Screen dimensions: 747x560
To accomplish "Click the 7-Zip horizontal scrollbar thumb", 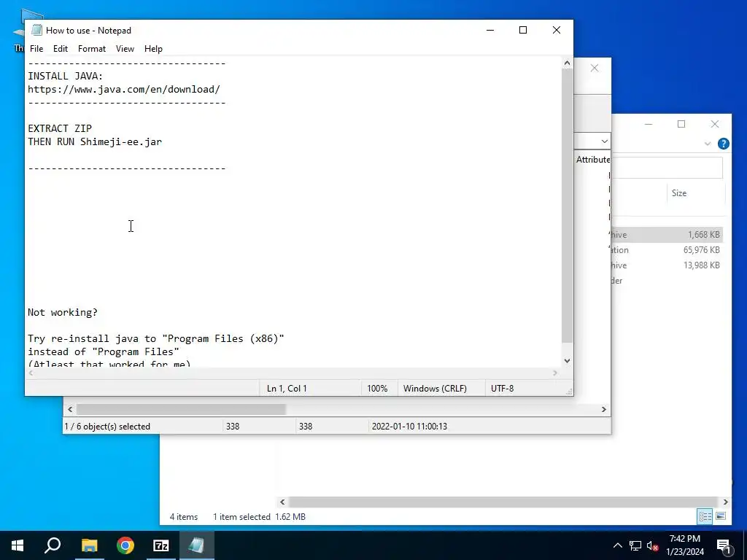I will point(181,410).
